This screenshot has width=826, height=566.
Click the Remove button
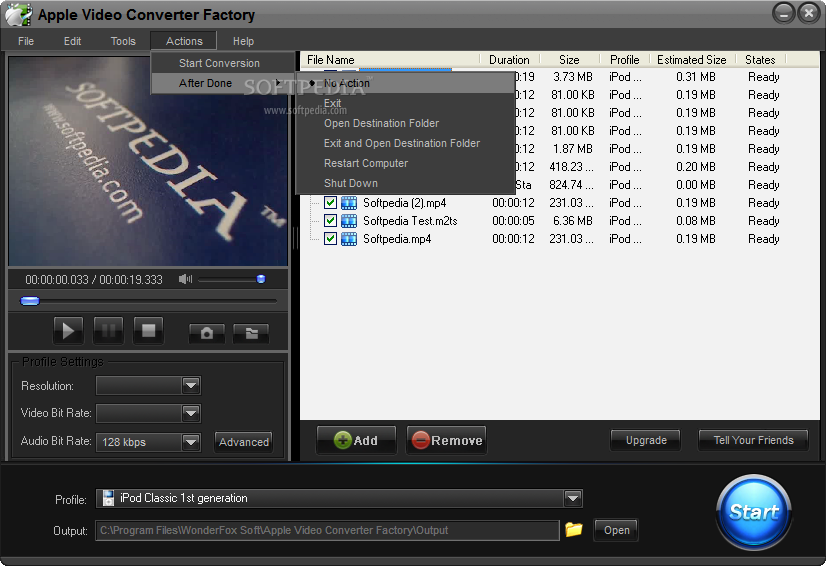pyautogui.click(x=446, y=440)
